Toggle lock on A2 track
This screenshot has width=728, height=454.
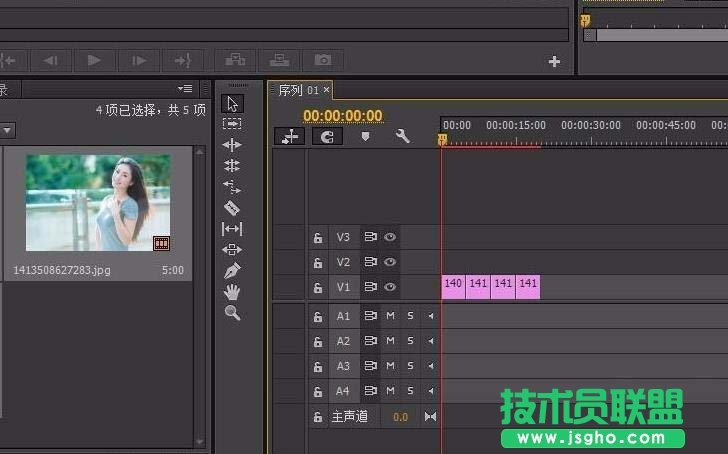pyautogui.click(x=318, y=342)
